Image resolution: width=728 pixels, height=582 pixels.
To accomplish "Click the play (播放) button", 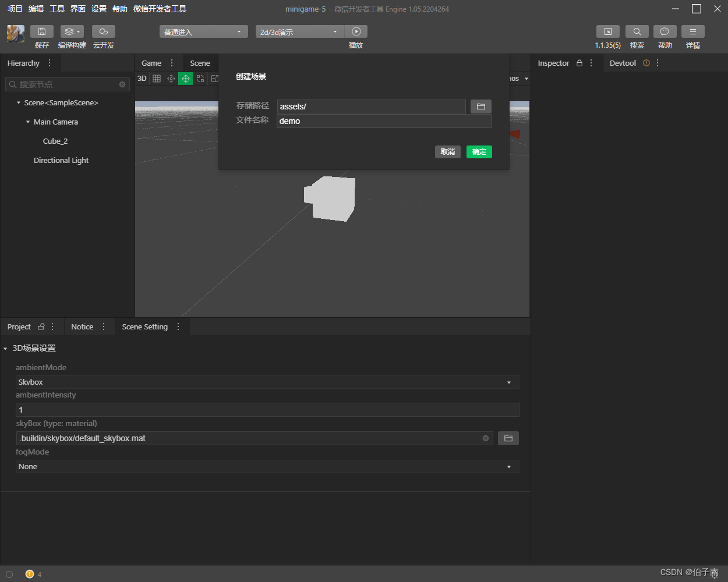I will click(x=356, y=31).
